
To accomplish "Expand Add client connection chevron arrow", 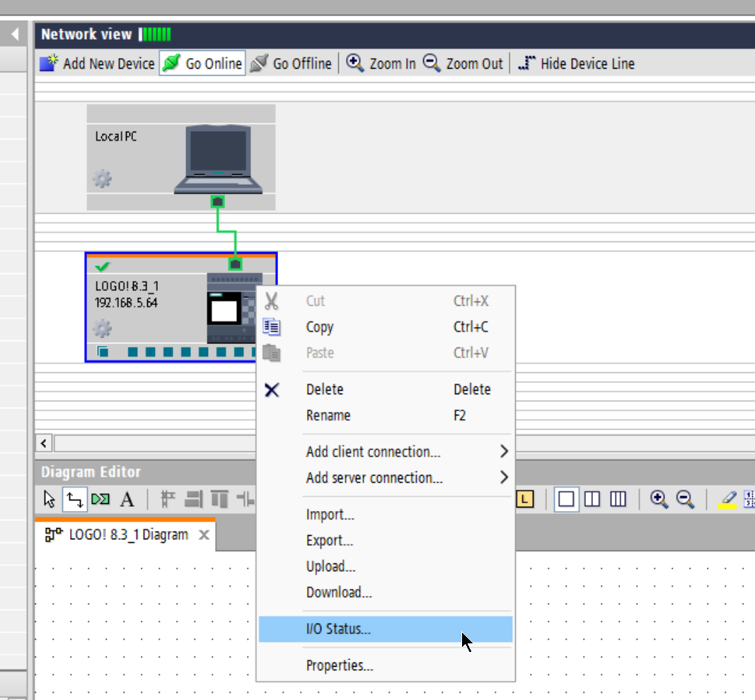I will pyautogui.click(x=504, y=452).
